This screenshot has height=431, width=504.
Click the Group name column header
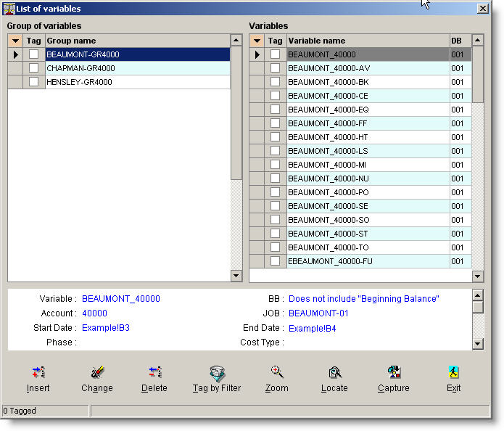tap(138, 41)
